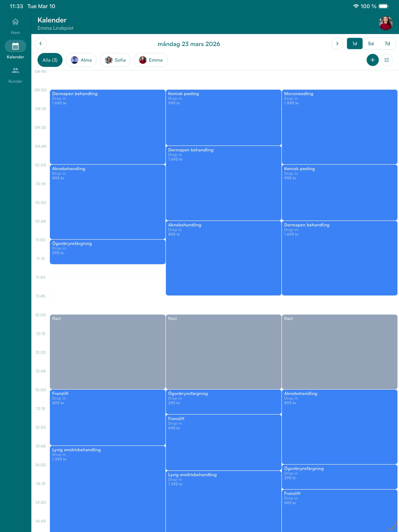Screen dimensions: 399x532
Task: Open 09:45 Dermapen behandling booking in middle column
Action: [x=223, y=183]
